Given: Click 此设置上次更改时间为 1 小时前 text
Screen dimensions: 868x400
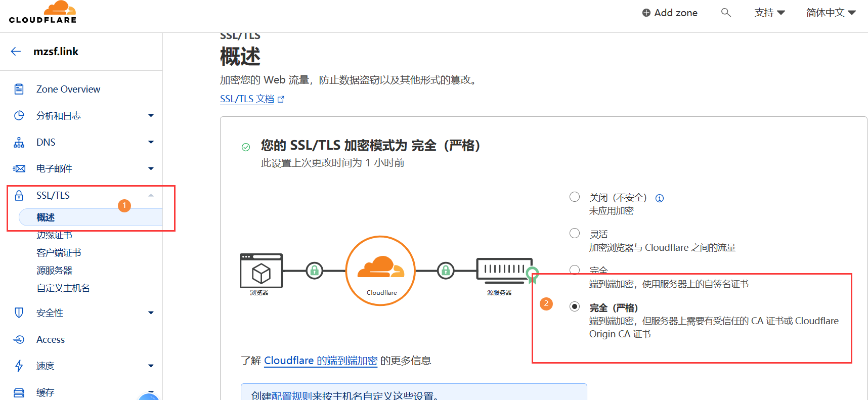Looking at the screenshot, I should click(x=332, y=163).
